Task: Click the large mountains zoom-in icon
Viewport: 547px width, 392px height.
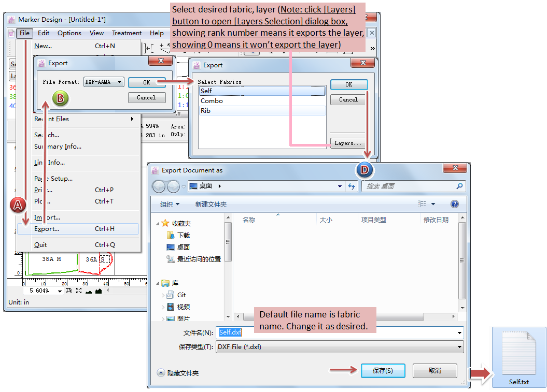Action: [x=98, y=291]
